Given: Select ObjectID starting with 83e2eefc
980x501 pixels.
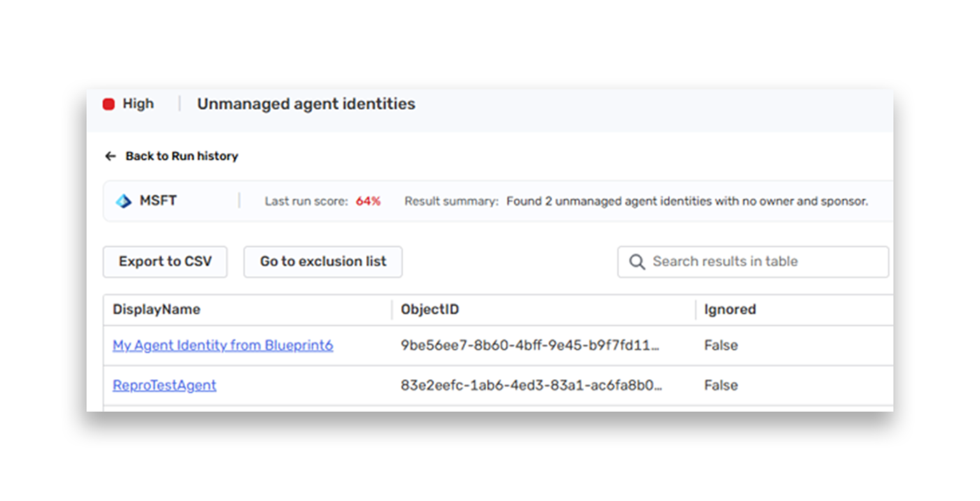Looking at the screenshot, I should tap(531, 386).
